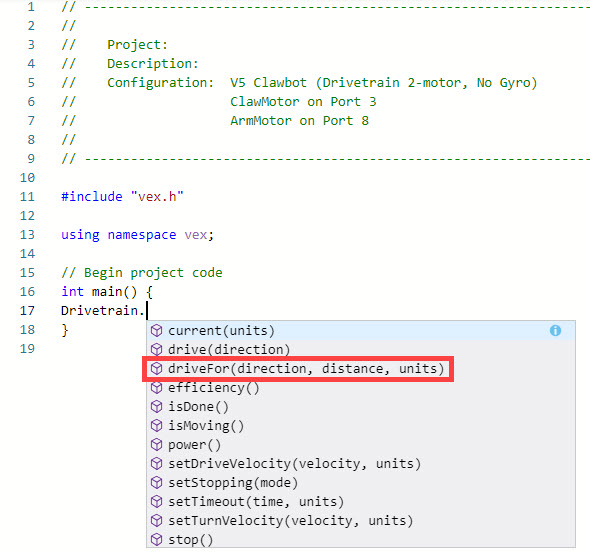
Task: Pick the drive(direction) autocomplete entry
Action: point(361,349)
